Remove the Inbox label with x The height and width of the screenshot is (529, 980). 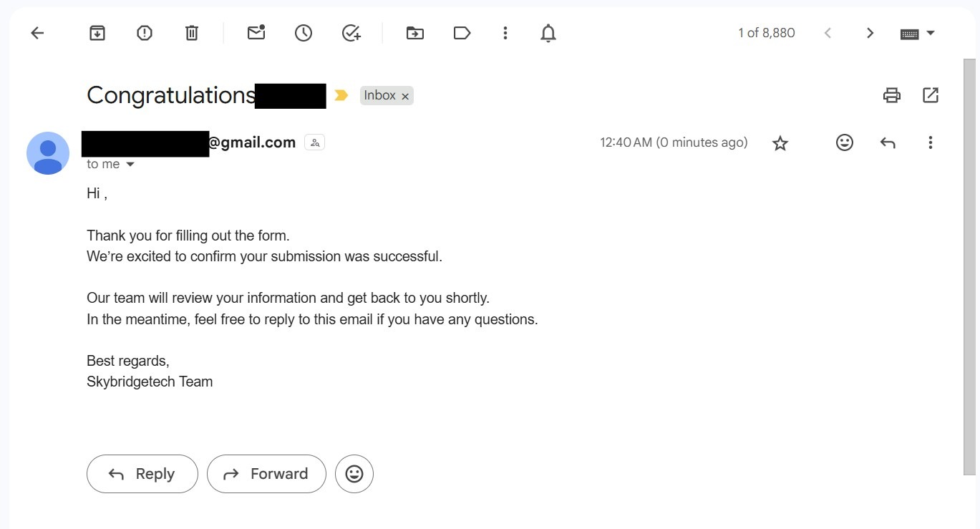point(405,96)
